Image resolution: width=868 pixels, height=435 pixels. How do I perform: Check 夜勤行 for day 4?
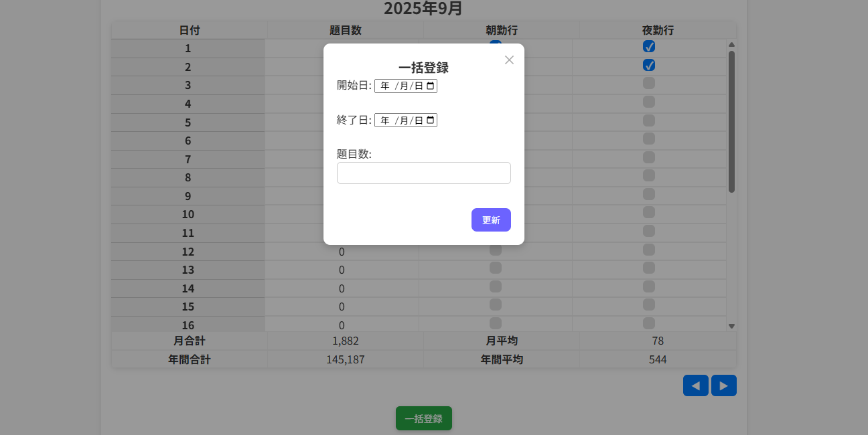[649, 102]
